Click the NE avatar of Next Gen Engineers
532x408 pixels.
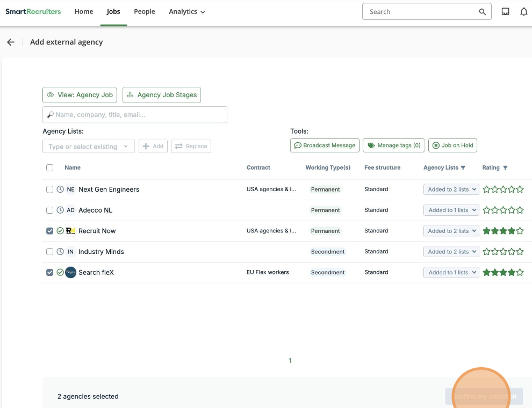click(x=70, y=190)
